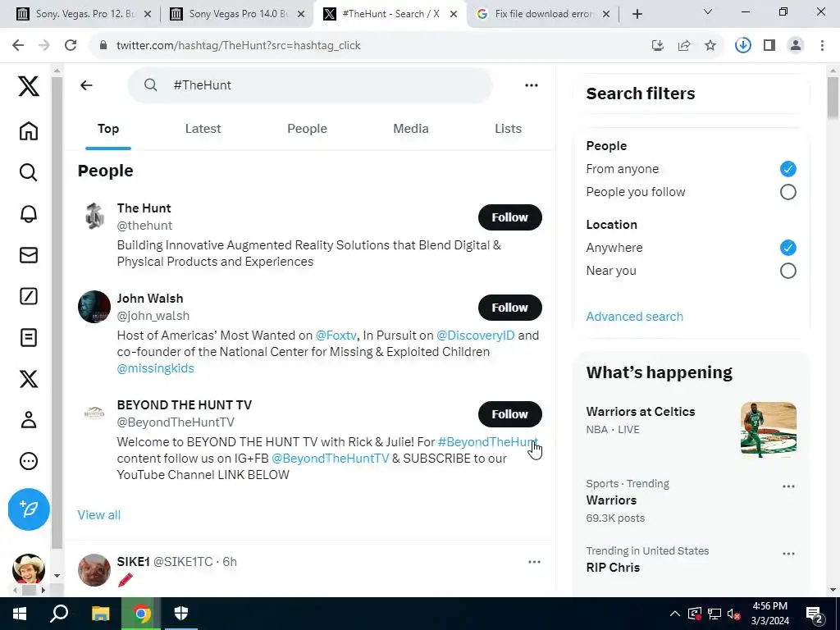Open the X logo home link
Image resolution: width=840 pixels, height=630 pixels.
[x=29, y=85]
